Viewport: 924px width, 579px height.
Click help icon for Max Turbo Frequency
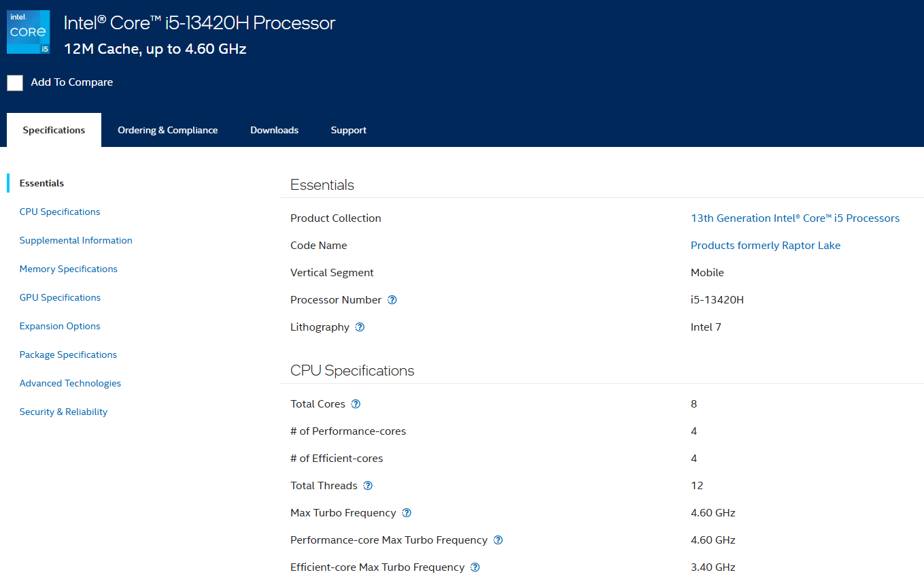[x=407, y=513]
